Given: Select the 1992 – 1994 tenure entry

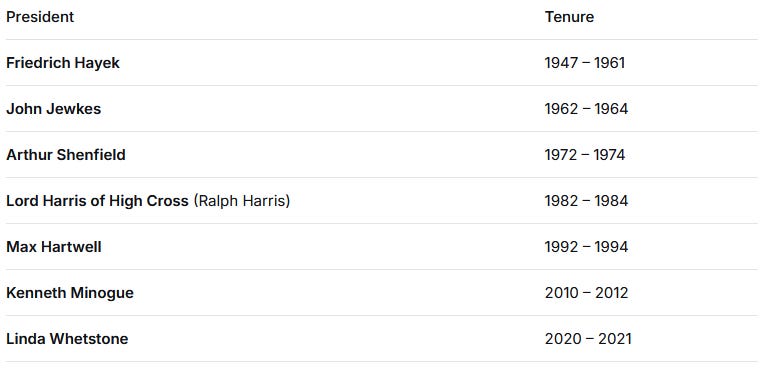Looking at the screenshot, I should pyautogui.click(x=586, y=247).
